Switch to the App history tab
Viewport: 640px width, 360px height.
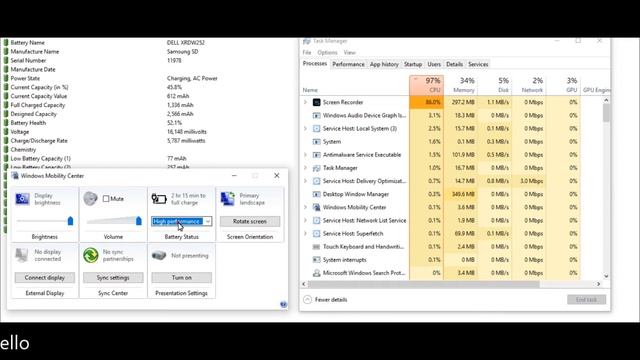pos(384,64)
